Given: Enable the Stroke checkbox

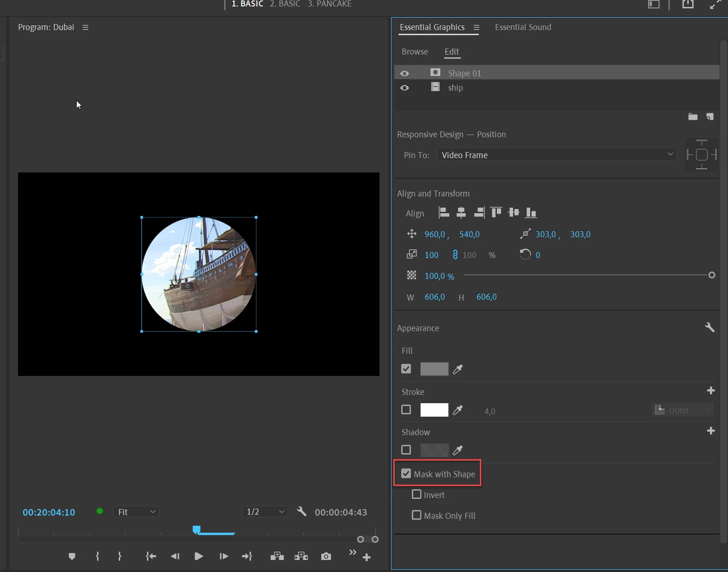Looking at the screenshot, I should (x=406, y=409).
